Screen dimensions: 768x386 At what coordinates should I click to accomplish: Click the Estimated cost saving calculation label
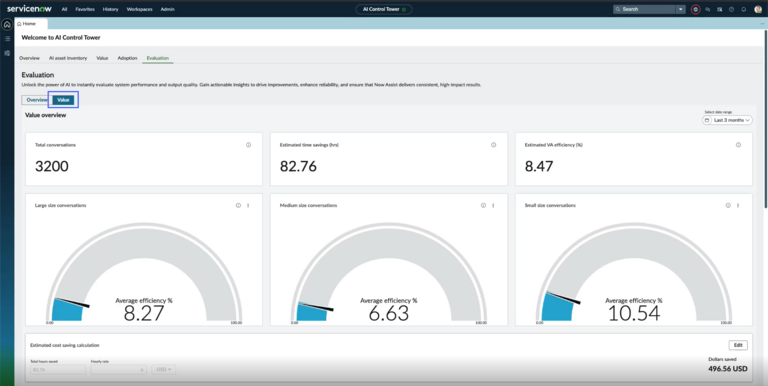point(65,345)
